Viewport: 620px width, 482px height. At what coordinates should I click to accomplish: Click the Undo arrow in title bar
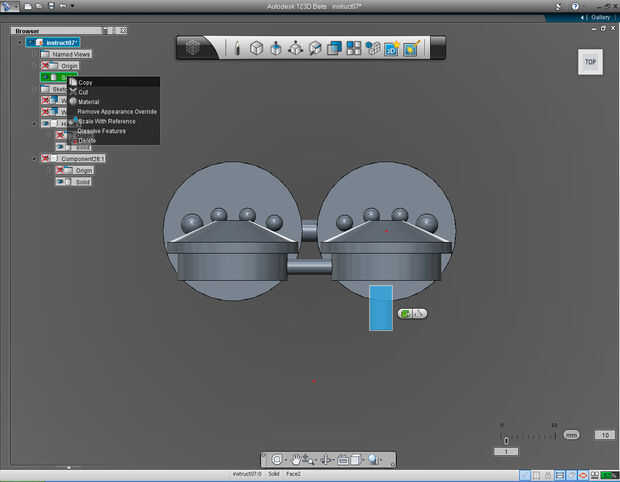coord(63,6)
